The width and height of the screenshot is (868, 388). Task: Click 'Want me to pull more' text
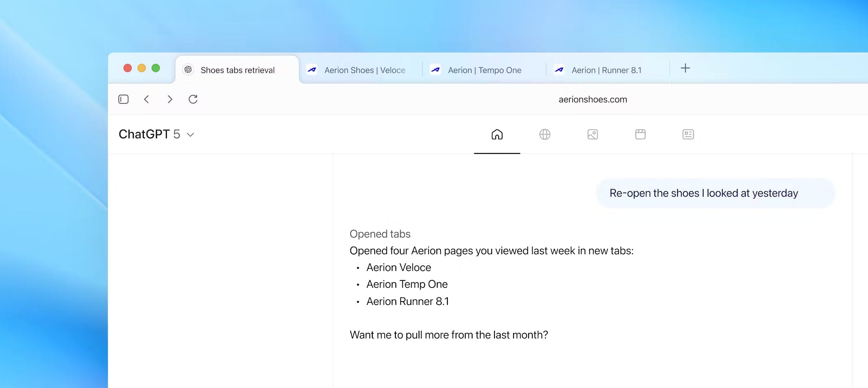(449, 335)
